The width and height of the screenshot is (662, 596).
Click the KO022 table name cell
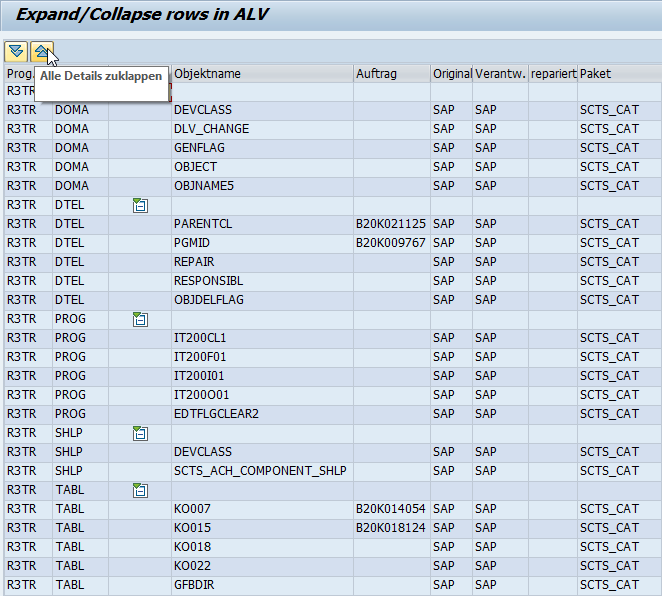(x=262, y=566)
